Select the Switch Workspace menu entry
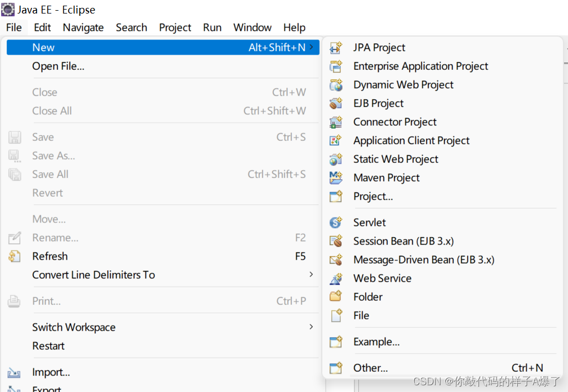This screenshot has width=568, height=392. pyautogui.click(x=163, y=327)
